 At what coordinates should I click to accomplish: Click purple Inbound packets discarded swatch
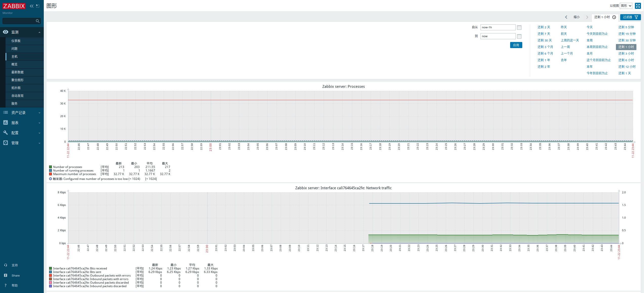(x=50, y=286)
